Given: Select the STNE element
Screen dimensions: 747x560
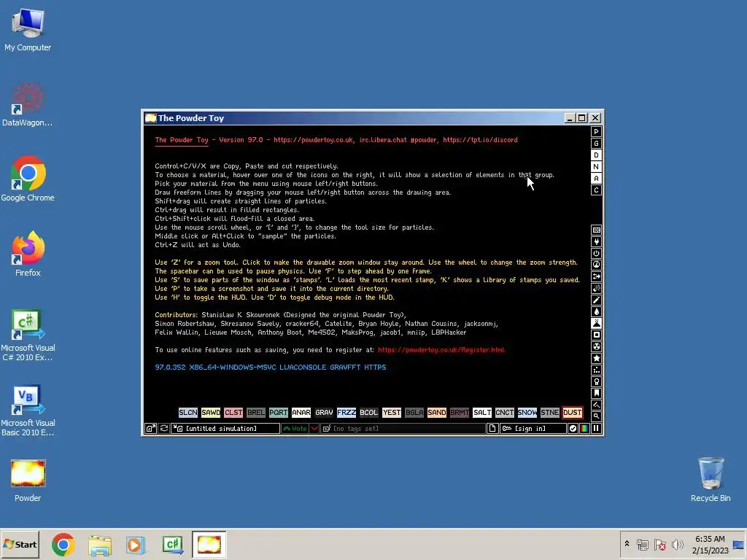Looking at the screenshot, I should pos(550,413).
